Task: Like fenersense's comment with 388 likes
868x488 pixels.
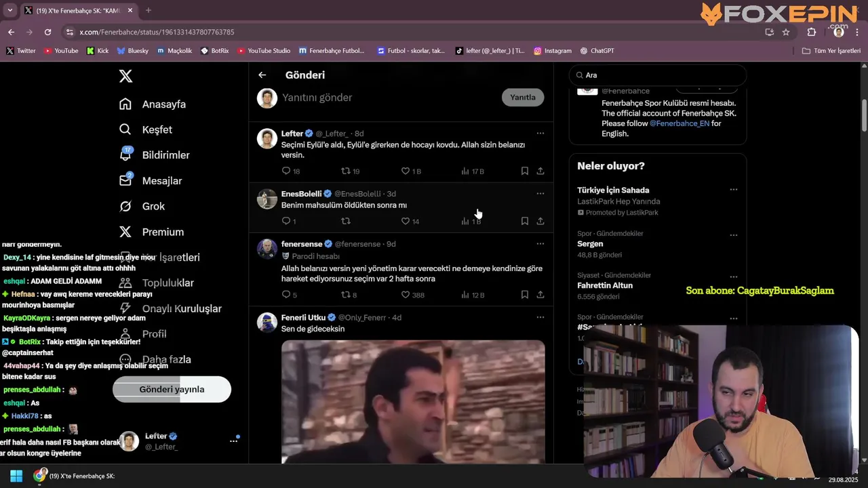Action: (412, 295)
